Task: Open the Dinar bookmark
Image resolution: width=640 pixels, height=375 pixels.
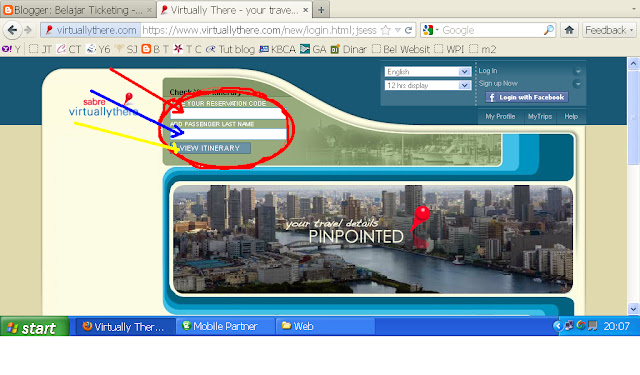Action: pos(348,49)
